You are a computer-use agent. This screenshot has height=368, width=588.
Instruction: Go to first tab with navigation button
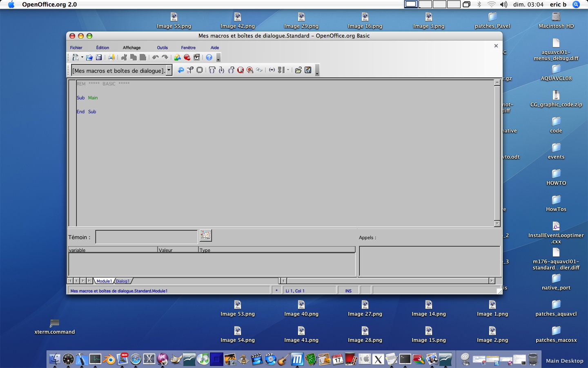point(70,281)
